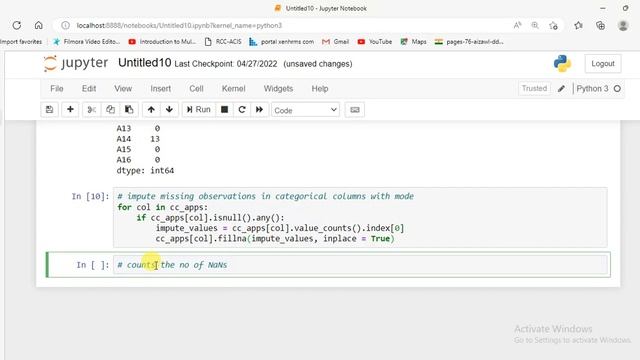Click the Trusted notebook indicator
The image size is (640, 360).
coord(534,88)
